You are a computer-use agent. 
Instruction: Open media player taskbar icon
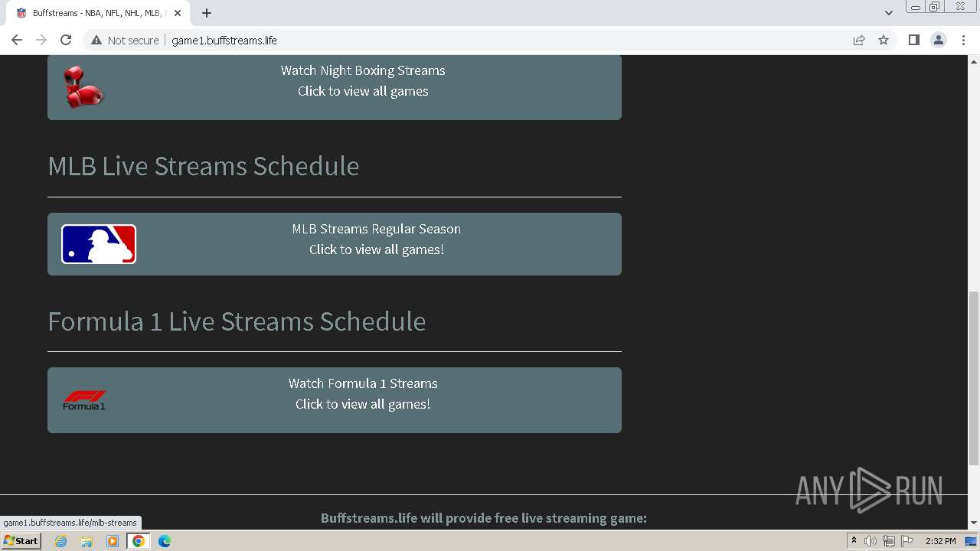pyautogui.click(x=113, y=541)
